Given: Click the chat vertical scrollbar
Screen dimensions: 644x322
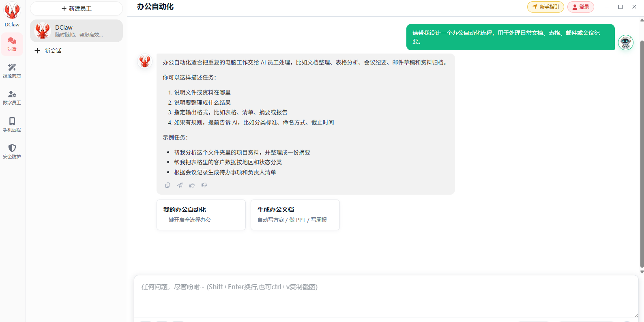Looking at the screenshot, I should [x=642, y=153].
